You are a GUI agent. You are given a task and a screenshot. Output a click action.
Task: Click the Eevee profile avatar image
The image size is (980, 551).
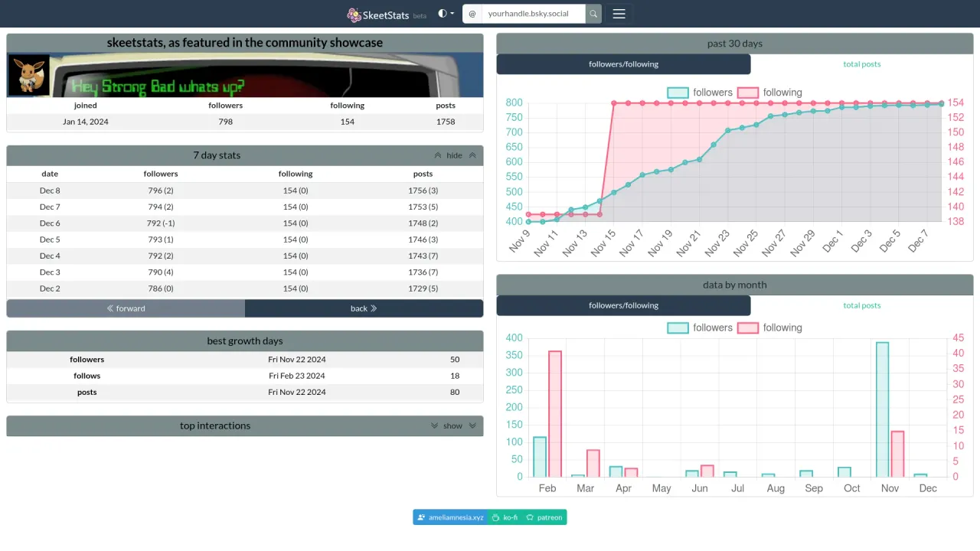[28, 76]
